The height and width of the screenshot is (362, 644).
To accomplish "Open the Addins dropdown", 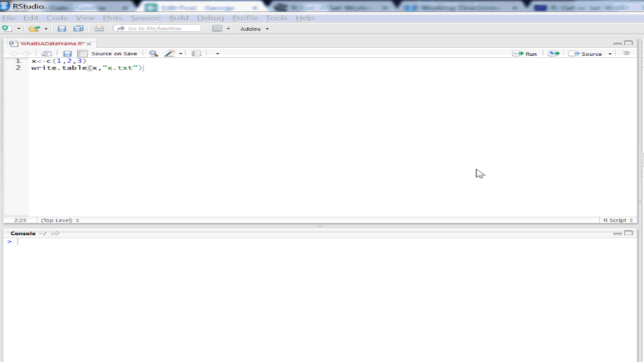I will click(x=255, y=29).
